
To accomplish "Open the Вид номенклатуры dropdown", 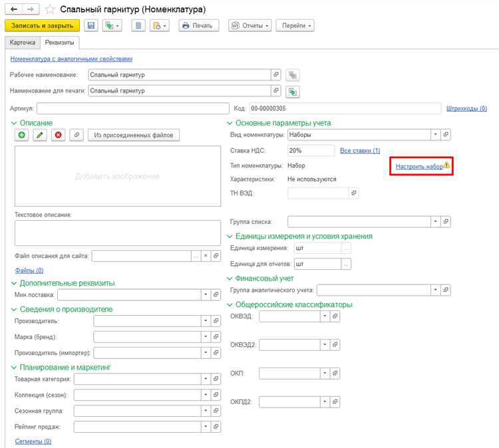I will pyautogui.click(x=435, y=134).
